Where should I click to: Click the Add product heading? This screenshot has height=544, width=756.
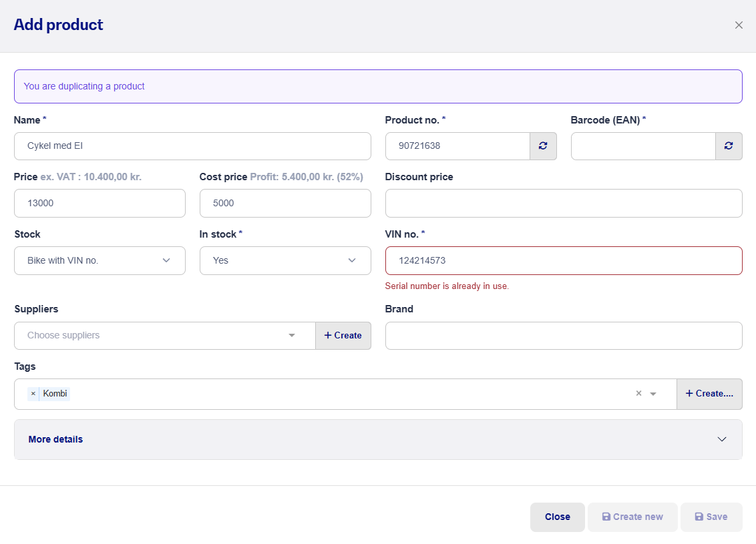tap(58, 25)
